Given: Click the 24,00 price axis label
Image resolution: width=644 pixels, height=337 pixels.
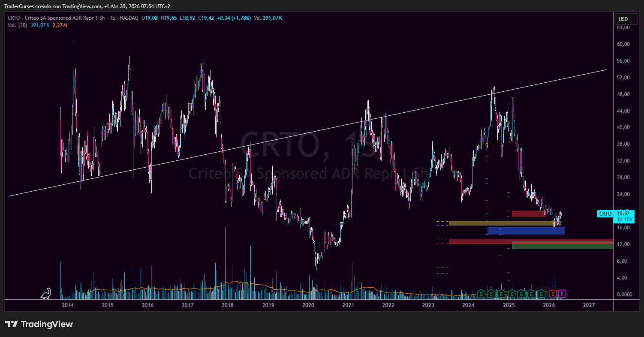Looking at the screenshot, I should (624, 194).
